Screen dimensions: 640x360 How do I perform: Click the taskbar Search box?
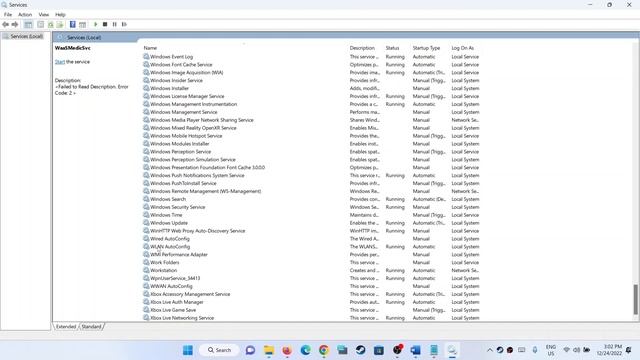219,350
